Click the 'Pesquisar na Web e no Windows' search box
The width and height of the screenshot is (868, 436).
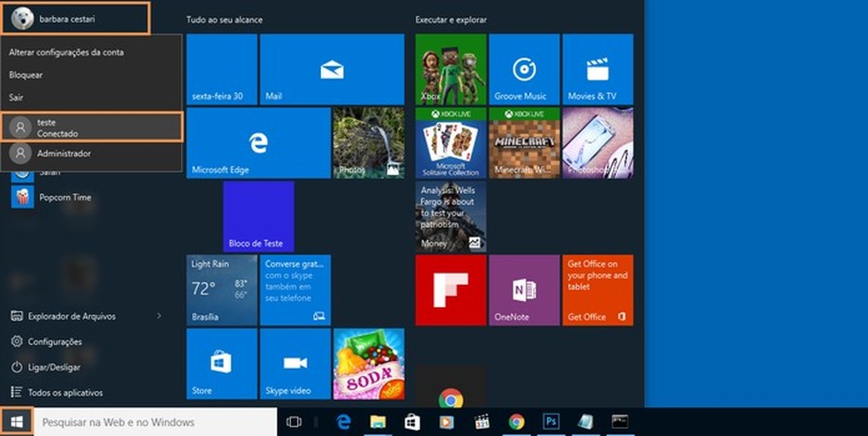pyautogui.click(x=155, y=422)
